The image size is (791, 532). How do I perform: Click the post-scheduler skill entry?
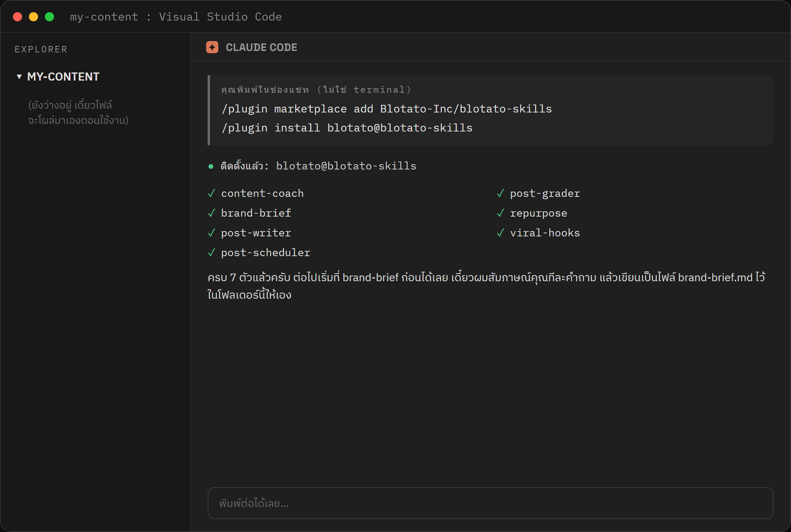(x=265, y=253)
